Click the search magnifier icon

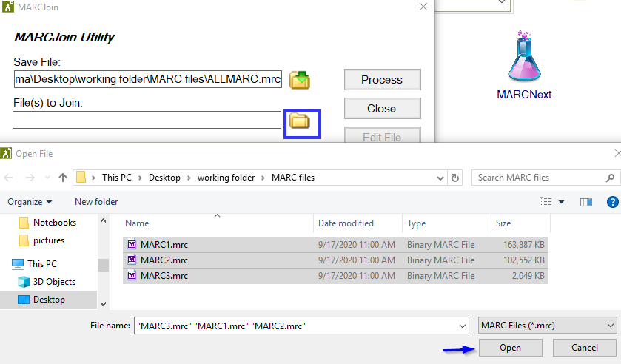coord(611,178)
